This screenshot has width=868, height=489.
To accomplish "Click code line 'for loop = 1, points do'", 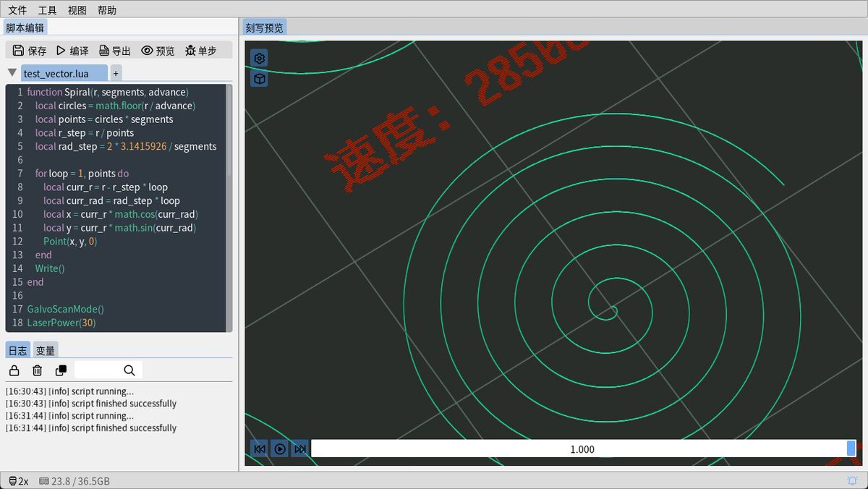I will tap(82, 174).
